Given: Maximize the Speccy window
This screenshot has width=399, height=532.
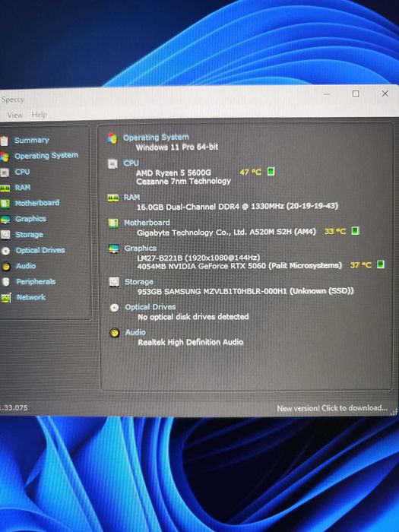Looking at the screenshot, I should pyautogui.click(x=356, y=93).
